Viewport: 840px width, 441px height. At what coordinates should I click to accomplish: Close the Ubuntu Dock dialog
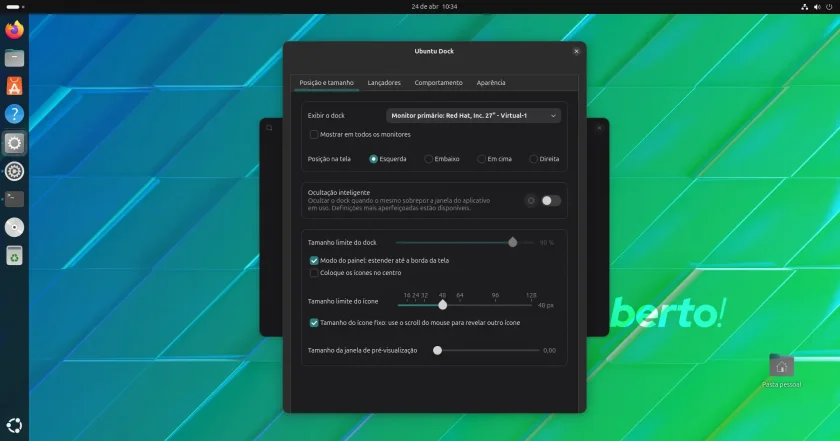(x=576, y=51)
